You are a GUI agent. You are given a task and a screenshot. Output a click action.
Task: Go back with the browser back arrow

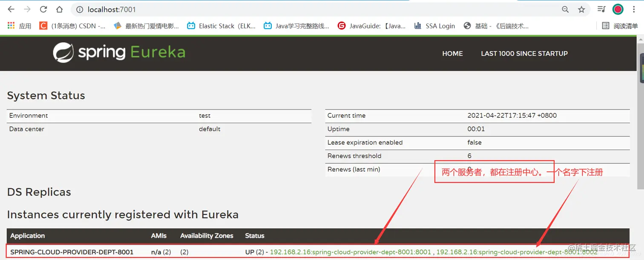pos(11,9)
